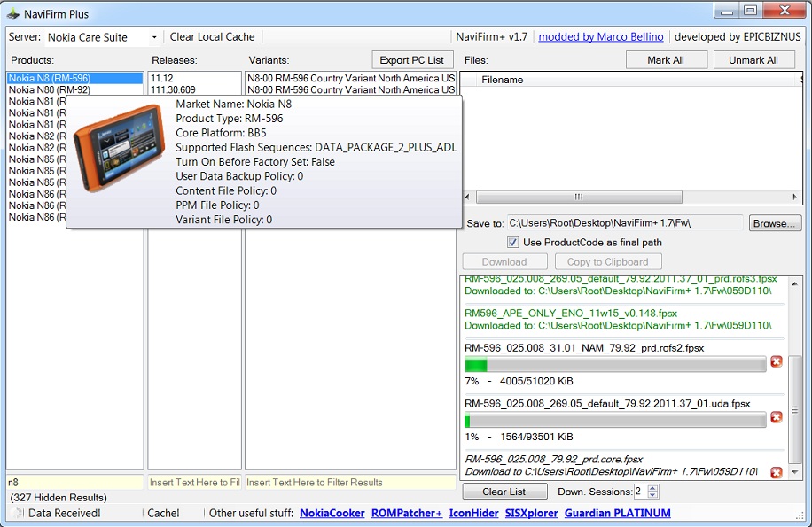Select release 111.30.609
The image size is (812, 527).
point(195,89)
